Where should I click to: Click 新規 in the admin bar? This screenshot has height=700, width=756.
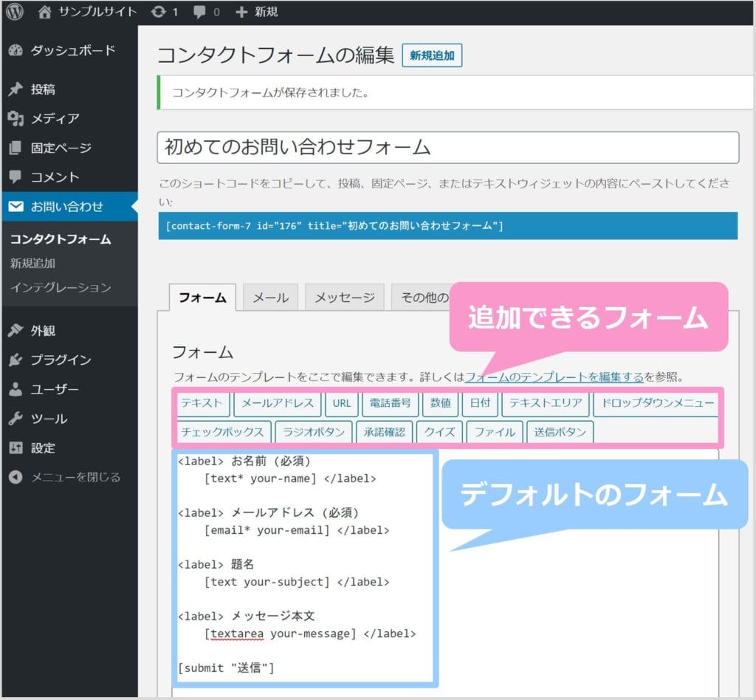pyautogui.click(x=266, y=12)
